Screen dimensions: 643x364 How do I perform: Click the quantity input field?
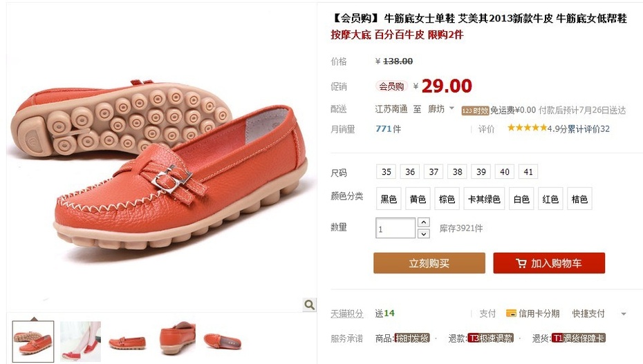pos(395,228)
